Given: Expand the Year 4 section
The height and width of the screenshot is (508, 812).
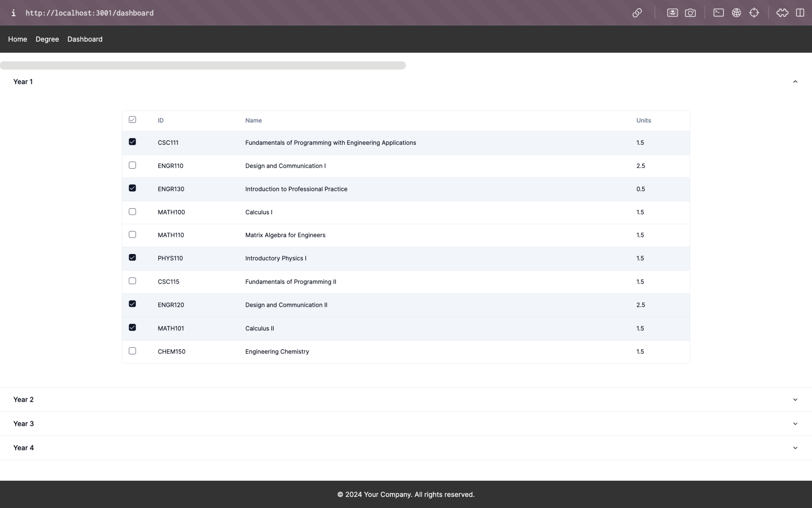Looking at the screenshot, I should tap(795, 448).
